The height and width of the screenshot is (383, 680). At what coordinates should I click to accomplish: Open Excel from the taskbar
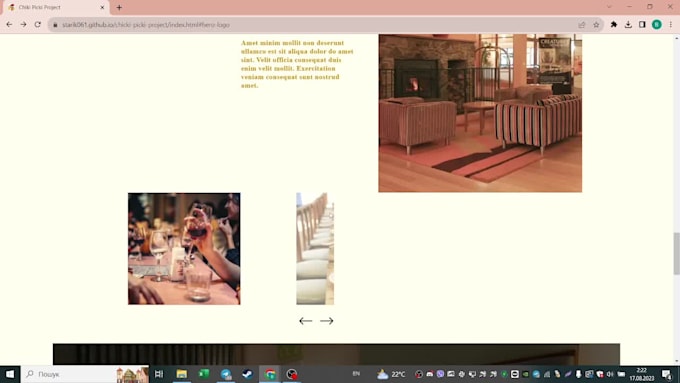point(204,374)
